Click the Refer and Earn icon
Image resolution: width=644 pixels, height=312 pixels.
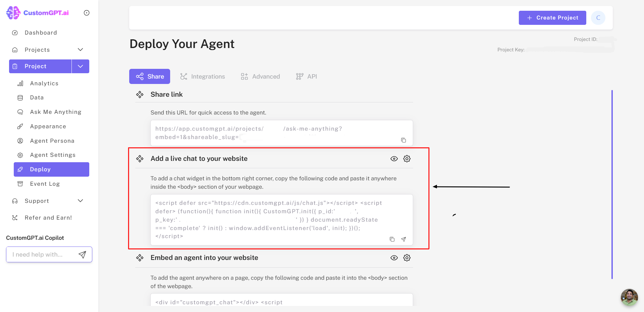[x=15, y=218]
